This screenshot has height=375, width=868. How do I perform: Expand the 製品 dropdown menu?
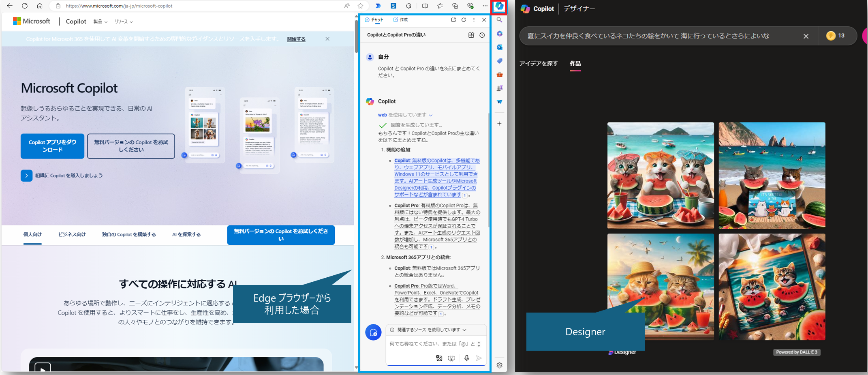pyautogui.click(x=100, y=21)
